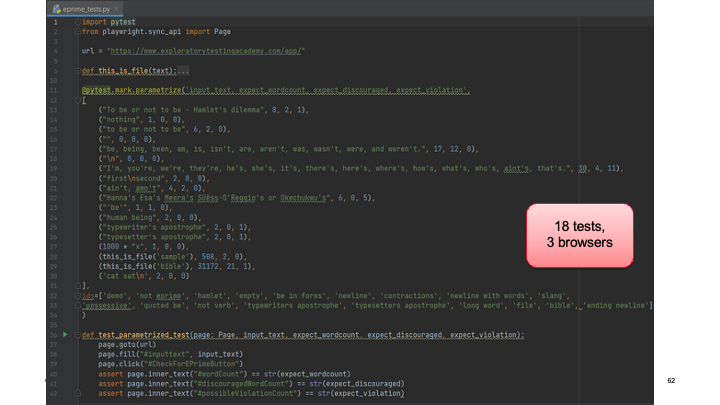Click the 'ending newline' id string
720x405 pixels.
click(x=615, y=305)
